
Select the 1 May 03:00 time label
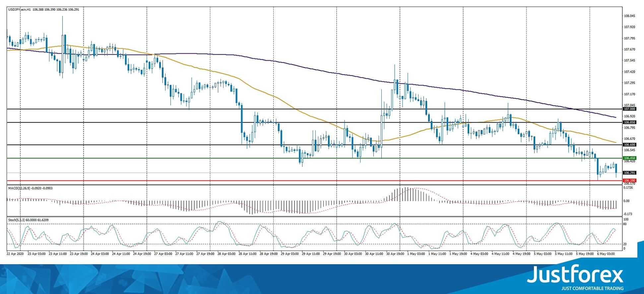click(416, 254)
